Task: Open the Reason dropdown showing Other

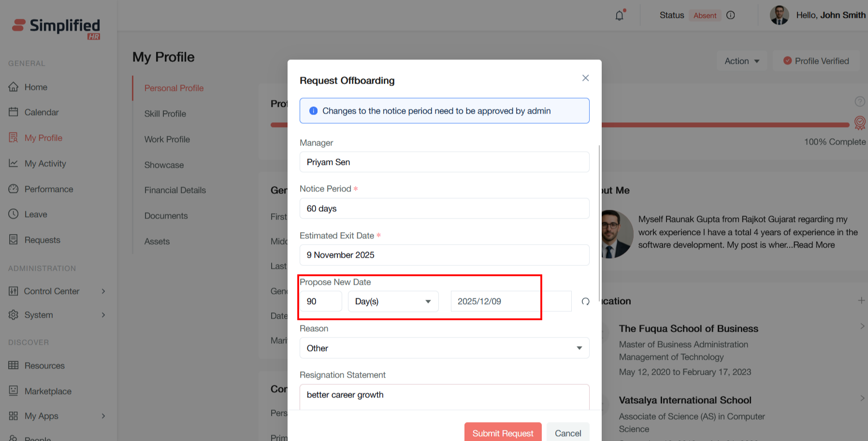Action: pyautogui.click(x=444, y=348)
